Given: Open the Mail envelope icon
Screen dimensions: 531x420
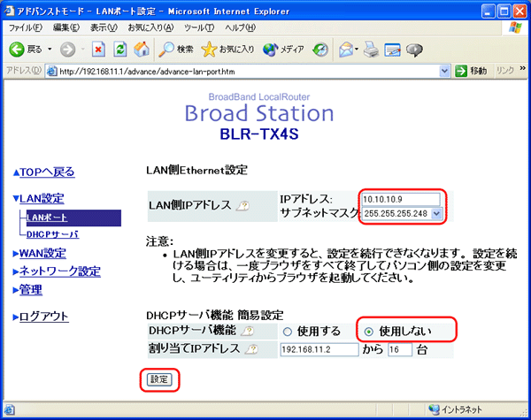Looking at the screenshot, I should 346,50.
